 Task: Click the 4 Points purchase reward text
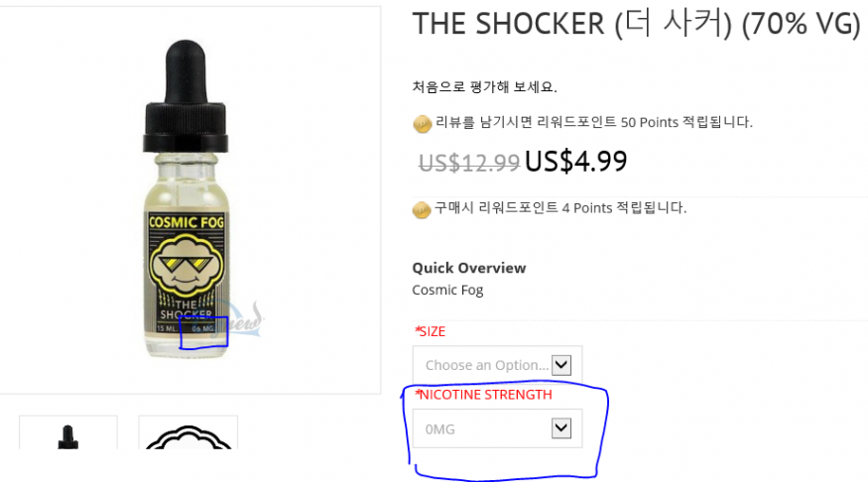560,208
